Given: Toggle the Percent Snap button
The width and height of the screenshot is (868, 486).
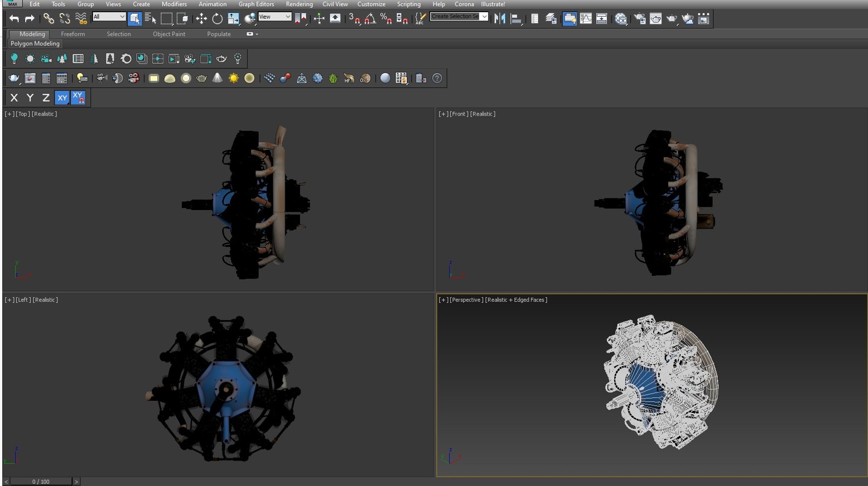Looking at the screenshot, I should pos(386,19).
